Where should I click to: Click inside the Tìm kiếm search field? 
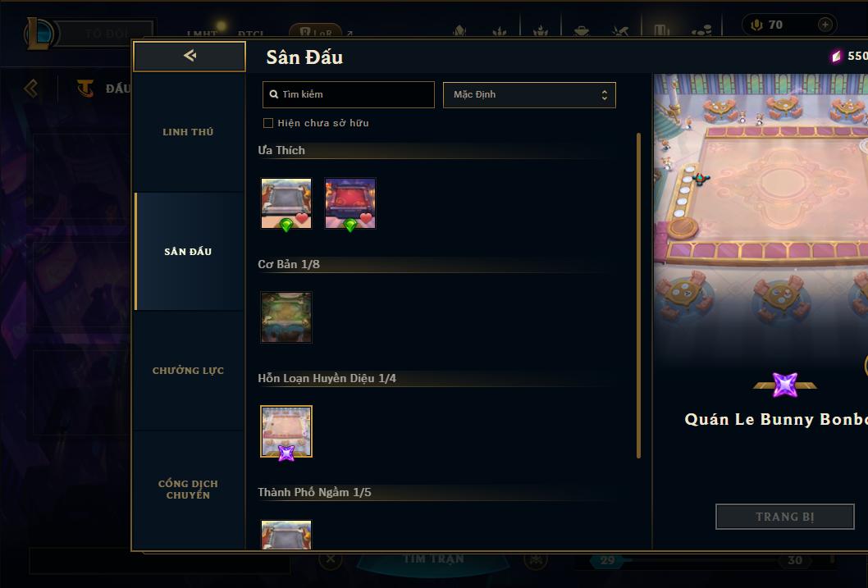point(348,94)
